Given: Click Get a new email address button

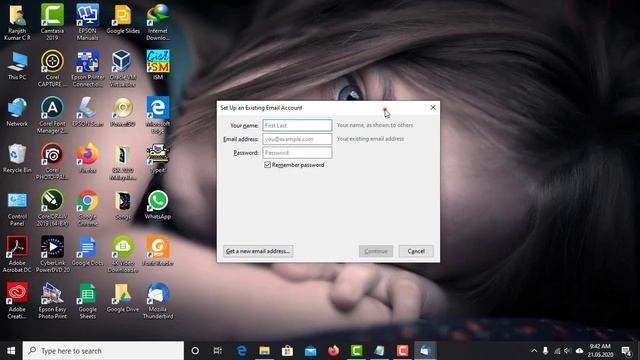Looking at the screenshot, I should [258, 251].
